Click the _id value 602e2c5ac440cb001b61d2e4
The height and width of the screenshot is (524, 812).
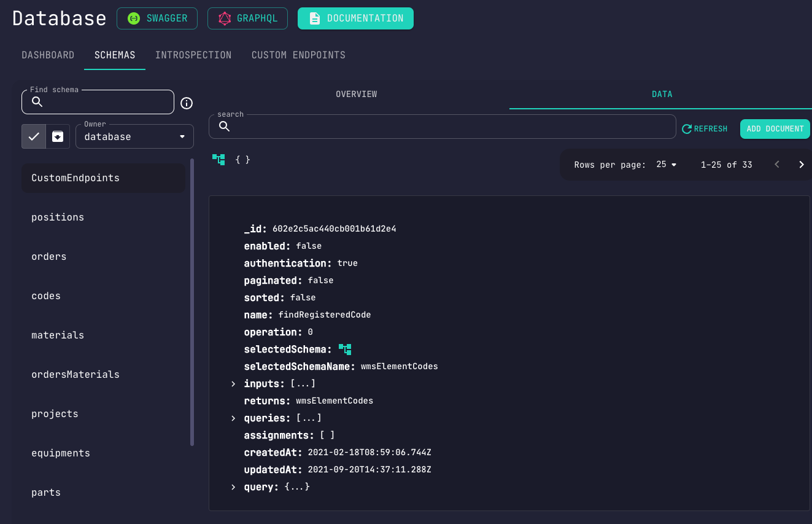(334, 229)
